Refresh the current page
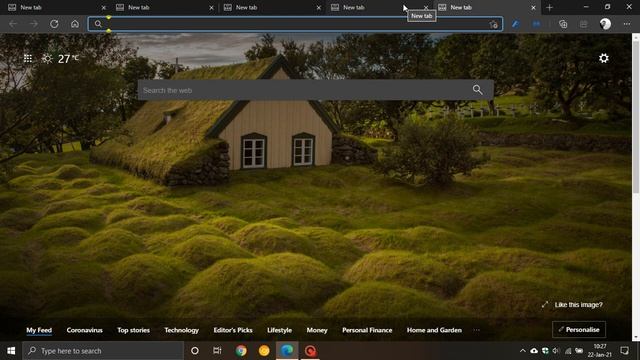This screenshot has width=640, height=360. pyautogui.click(x=54, y=24)
